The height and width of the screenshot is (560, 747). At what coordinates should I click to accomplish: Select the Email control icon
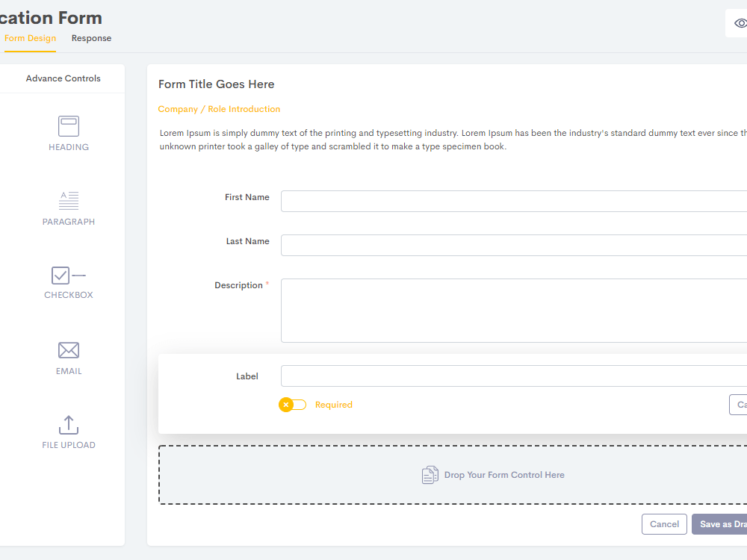[x=69, y=350]
